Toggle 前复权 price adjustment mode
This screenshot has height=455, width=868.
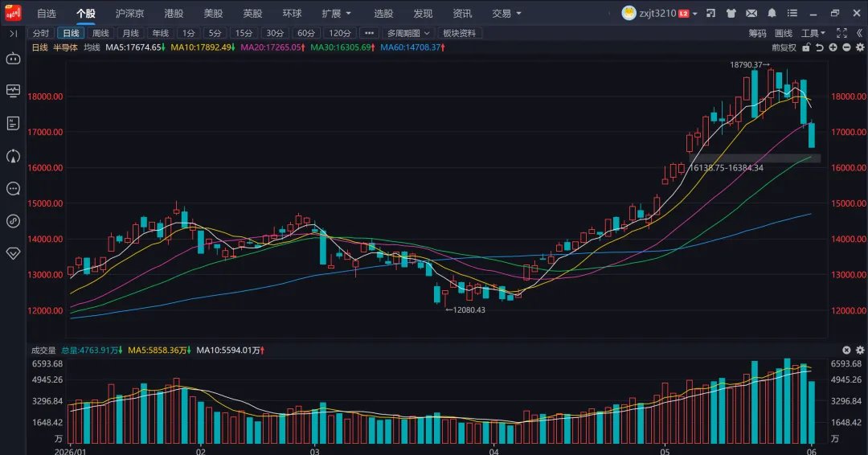pyautogui.click(x=784, y=47)
